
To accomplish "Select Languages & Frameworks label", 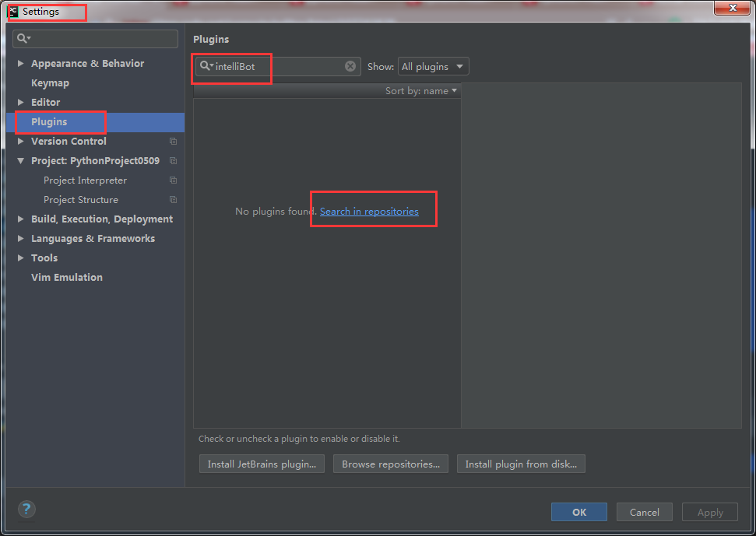I will (x=93, y=238).
